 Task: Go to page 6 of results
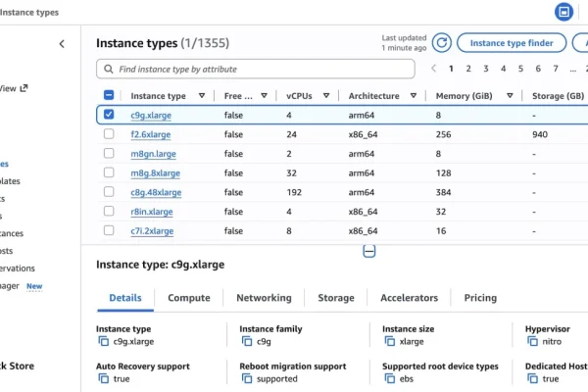coord(538,69)
